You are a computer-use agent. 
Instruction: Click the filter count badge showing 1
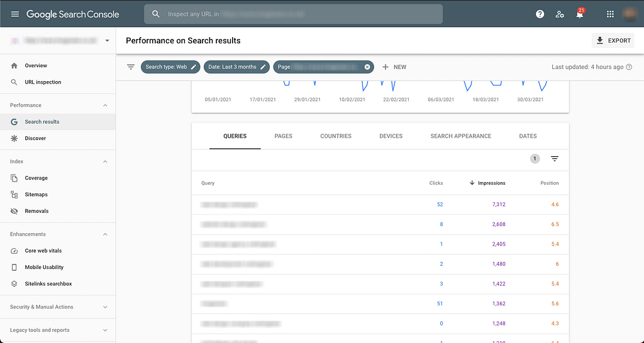(535, 159)
